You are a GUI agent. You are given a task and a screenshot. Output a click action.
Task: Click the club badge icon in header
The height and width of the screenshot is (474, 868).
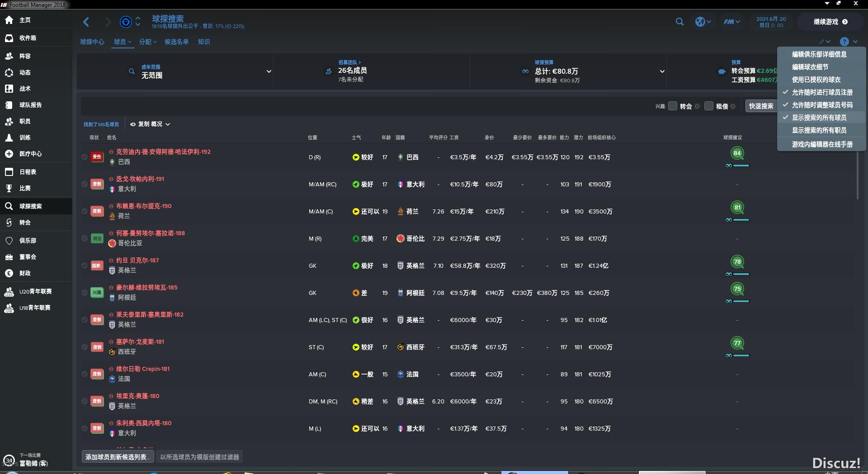(x=126, y=22)
